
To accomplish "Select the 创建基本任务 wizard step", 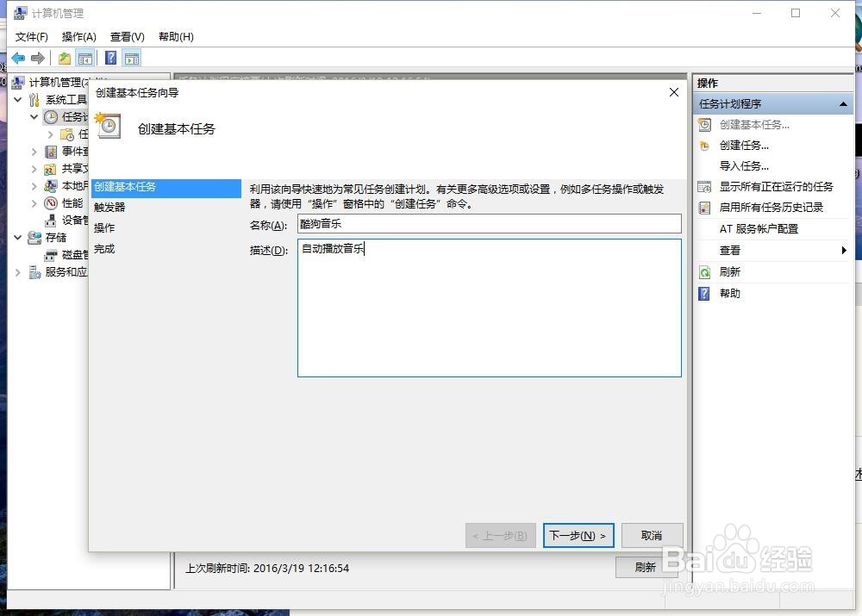I will (166, 187).
